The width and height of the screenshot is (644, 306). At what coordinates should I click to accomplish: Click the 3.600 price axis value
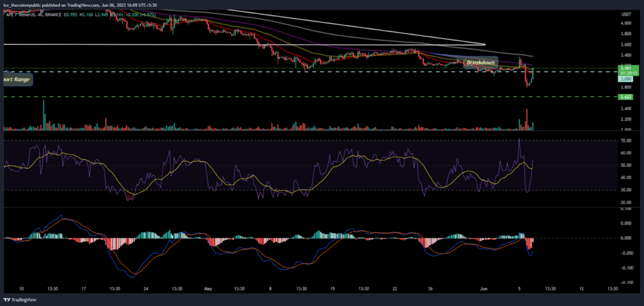tap(625, 45)
